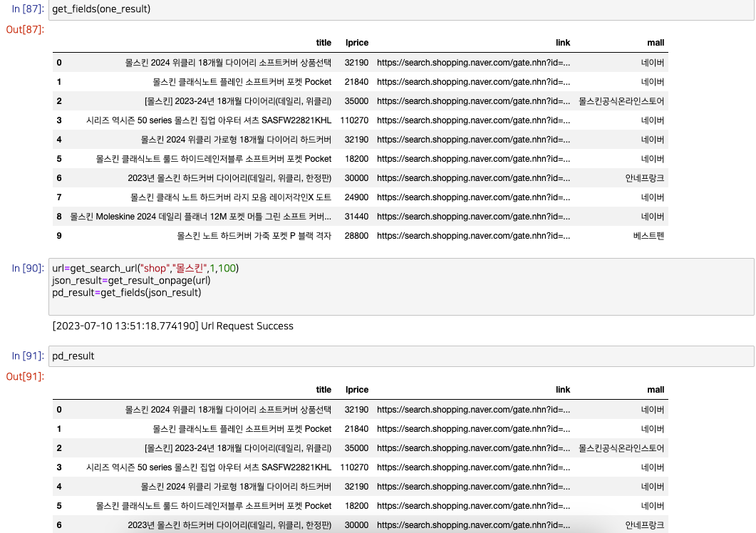The height and width of the screenshot is (533, 756).
Task: Click the lprice column header
Action: (x=356, y=42)
